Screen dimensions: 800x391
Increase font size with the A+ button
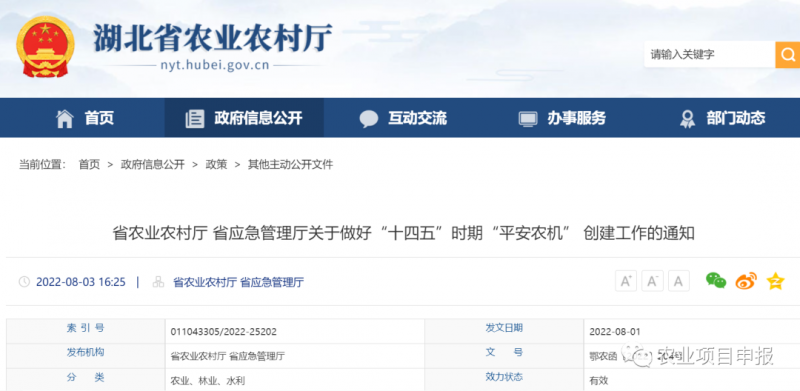[x=626, y=281]
